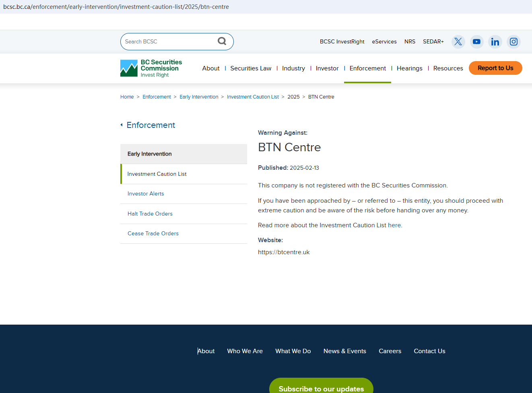This screenshot has width=532, height=393.
Task: Open Who We Are in the footer
Action: (x=245, y=351)
